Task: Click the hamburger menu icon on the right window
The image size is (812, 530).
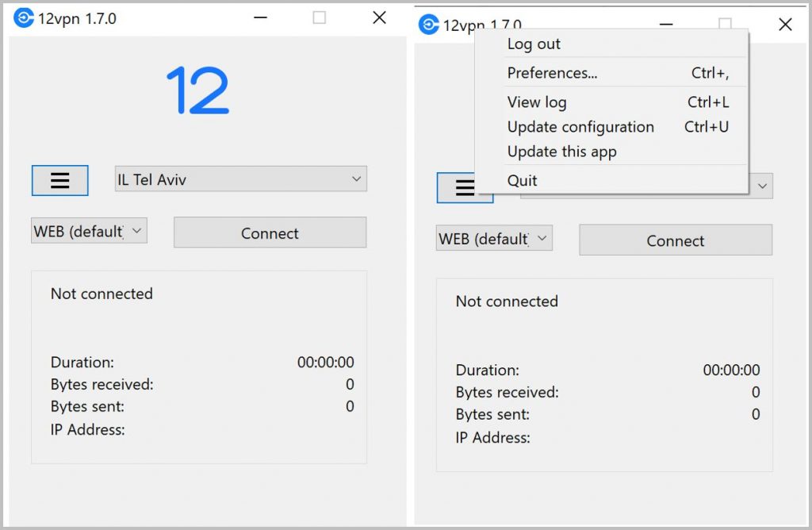Action: coord(465,188)
